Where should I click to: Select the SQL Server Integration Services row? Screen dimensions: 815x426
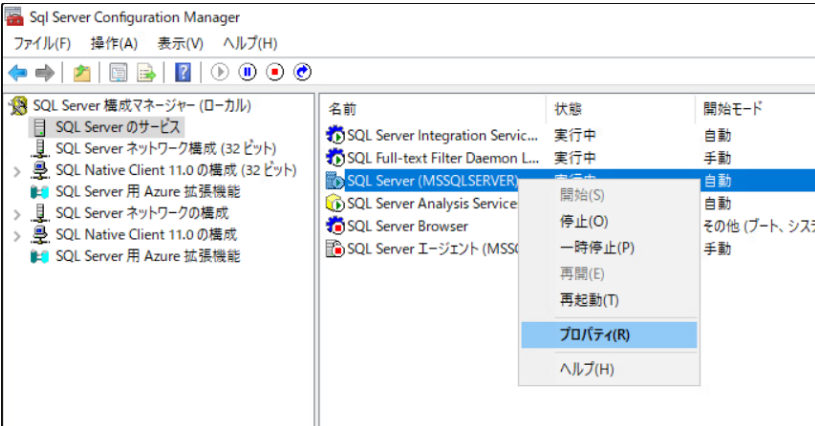(x=442, y=136)
